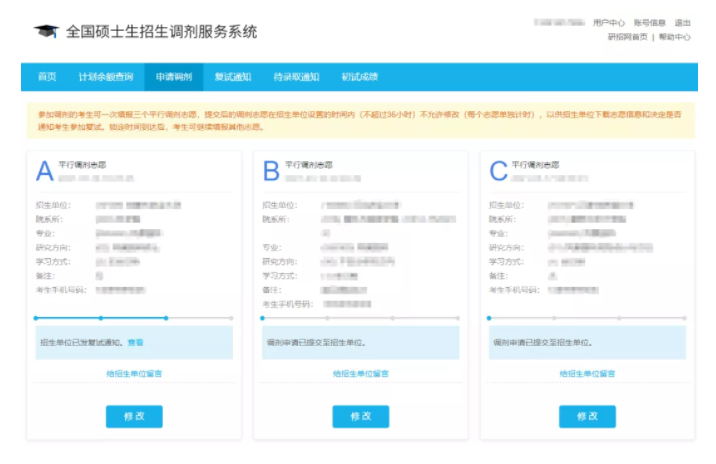Click the large letter A badge
The width and height of the screenshot is (716, 464).
click(45, 172)
